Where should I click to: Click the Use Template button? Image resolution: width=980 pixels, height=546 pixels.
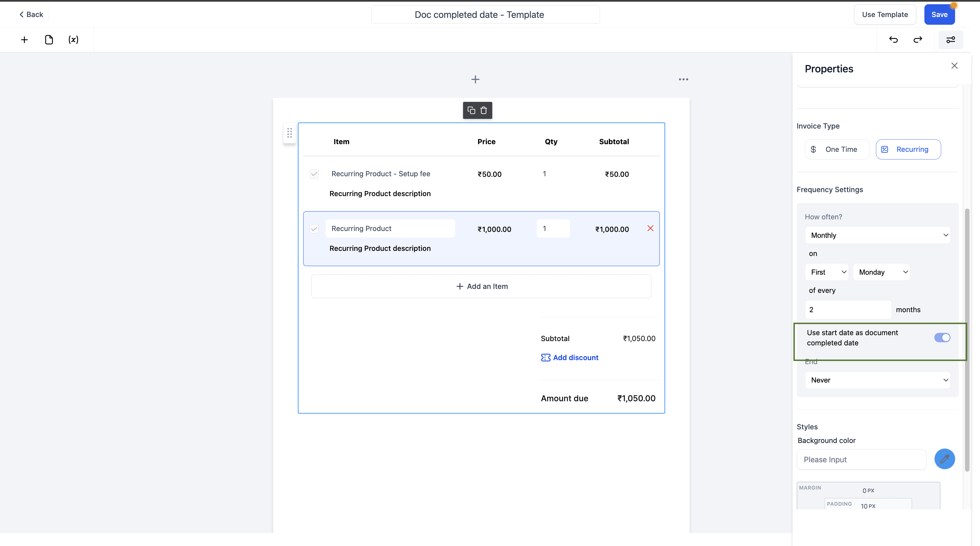coord(884,14)
